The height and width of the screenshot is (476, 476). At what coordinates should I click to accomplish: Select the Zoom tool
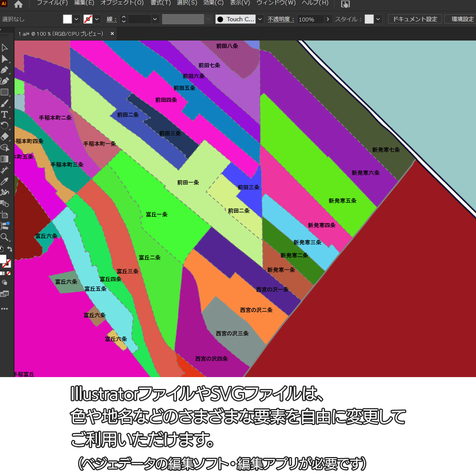point(5,237)
